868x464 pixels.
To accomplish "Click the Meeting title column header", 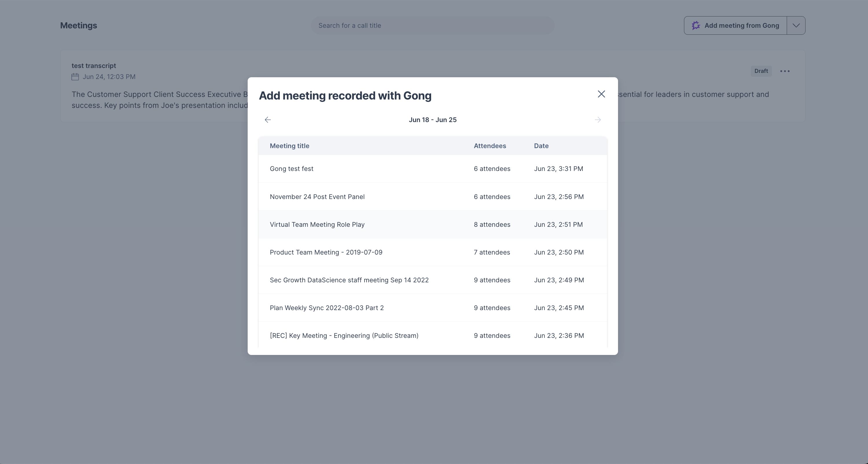I will pyautogui.click(x=289, y=146).
